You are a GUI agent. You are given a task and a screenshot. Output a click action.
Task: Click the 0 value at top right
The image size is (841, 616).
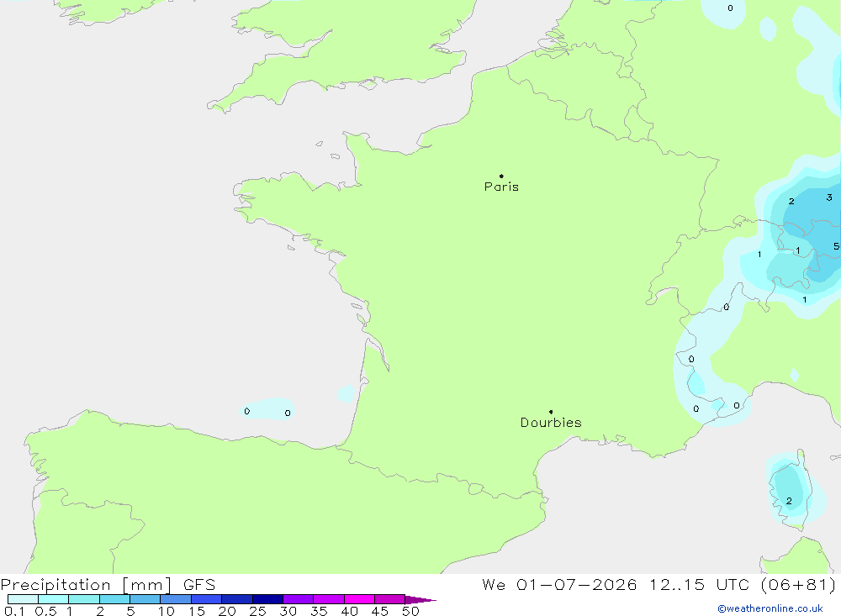pos(730,8)
